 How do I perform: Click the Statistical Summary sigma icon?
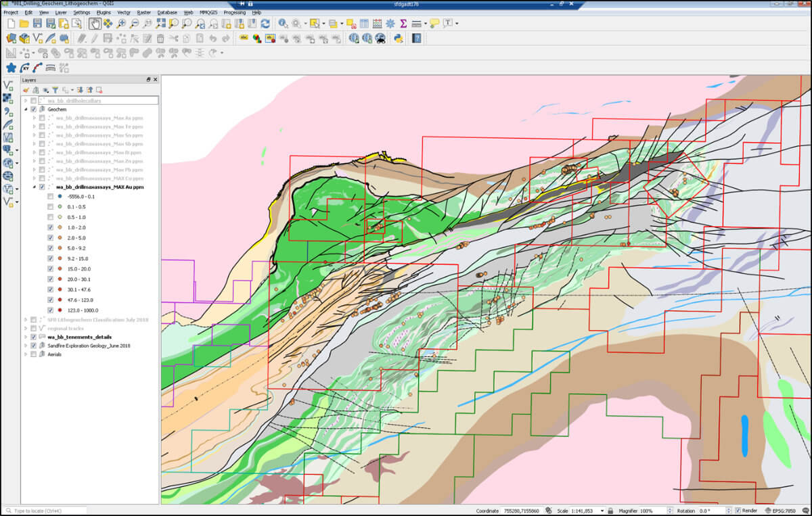[403, 24]
